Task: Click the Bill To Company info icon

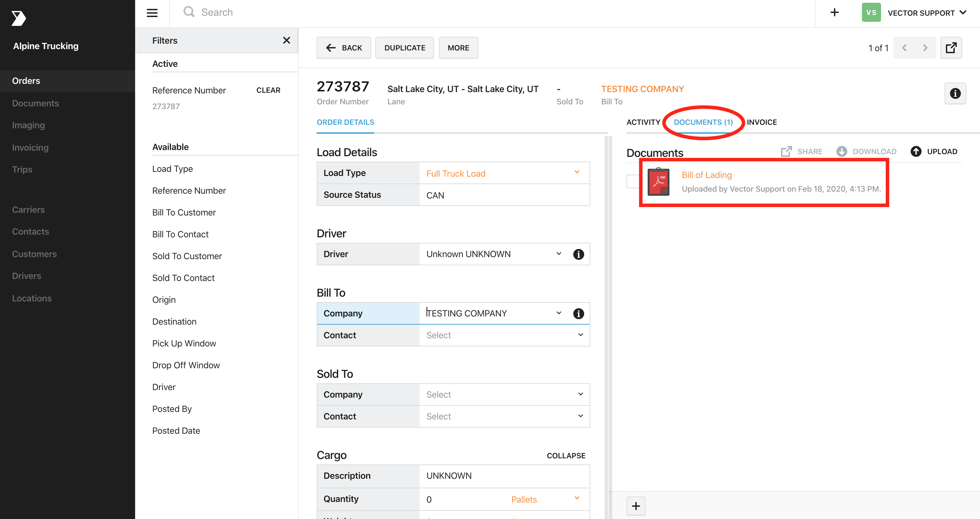Action: (578, 314)
